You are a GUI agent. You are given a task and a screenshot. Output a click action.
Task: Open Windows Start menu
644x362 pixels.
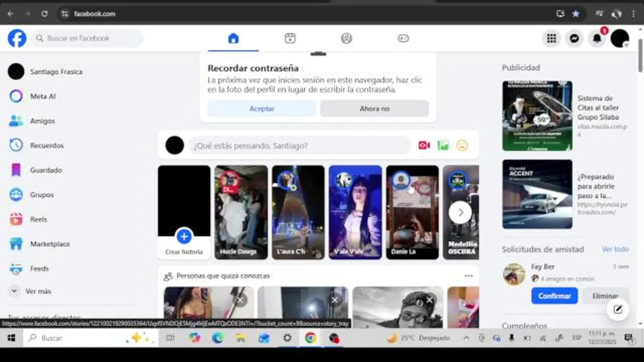tap(11, 338)
